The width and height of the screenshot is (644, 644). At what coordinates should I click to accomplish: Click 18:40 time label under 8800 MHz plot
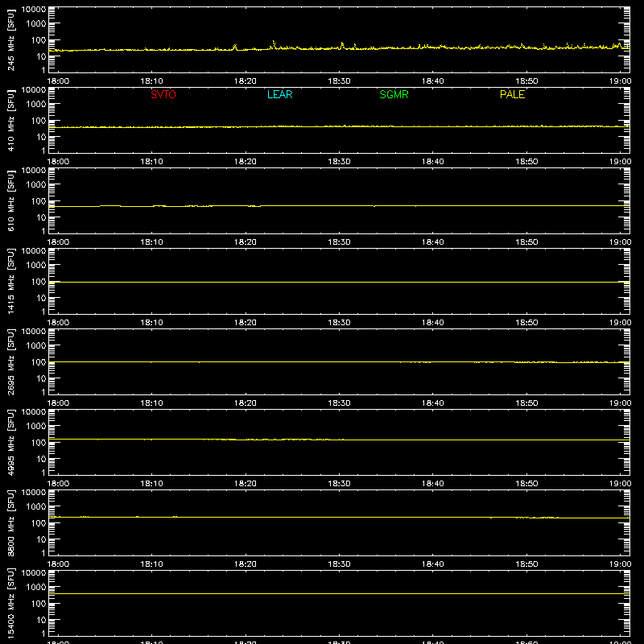pos(433,564)
